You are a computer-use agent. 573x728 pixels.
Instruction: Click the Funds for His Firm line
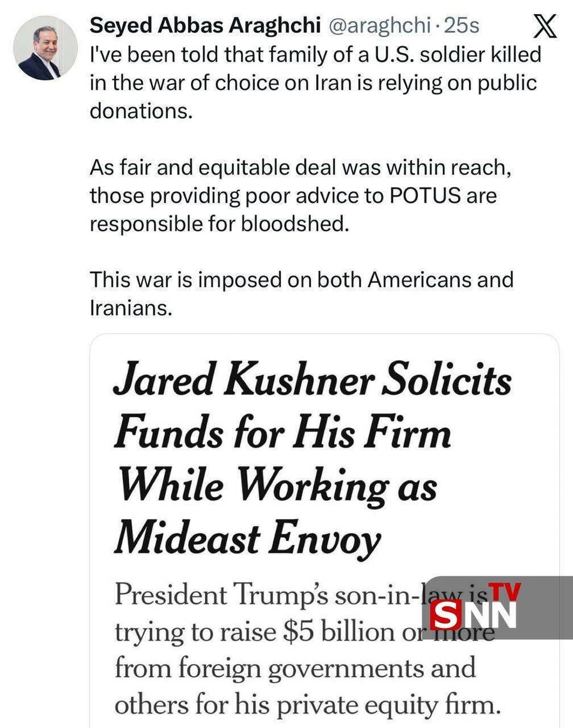coord(282,435)
